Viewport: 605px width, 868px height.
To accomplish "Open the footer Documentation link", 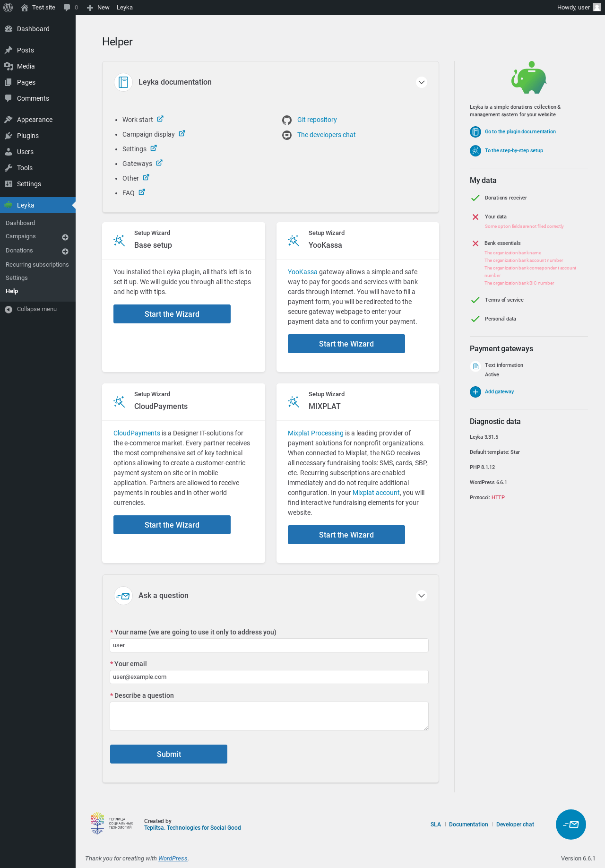I will [468, 825].
